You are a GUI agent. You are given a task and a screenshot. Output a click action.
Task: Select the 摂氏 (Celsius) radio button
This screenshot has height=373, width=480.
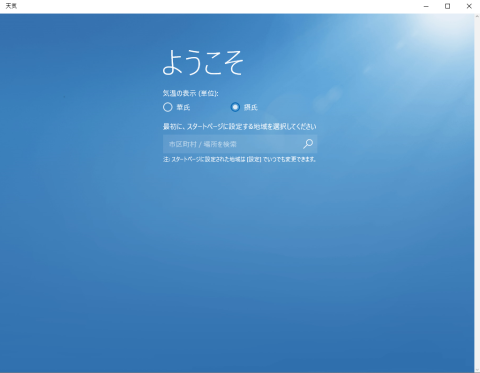[235, 107]
